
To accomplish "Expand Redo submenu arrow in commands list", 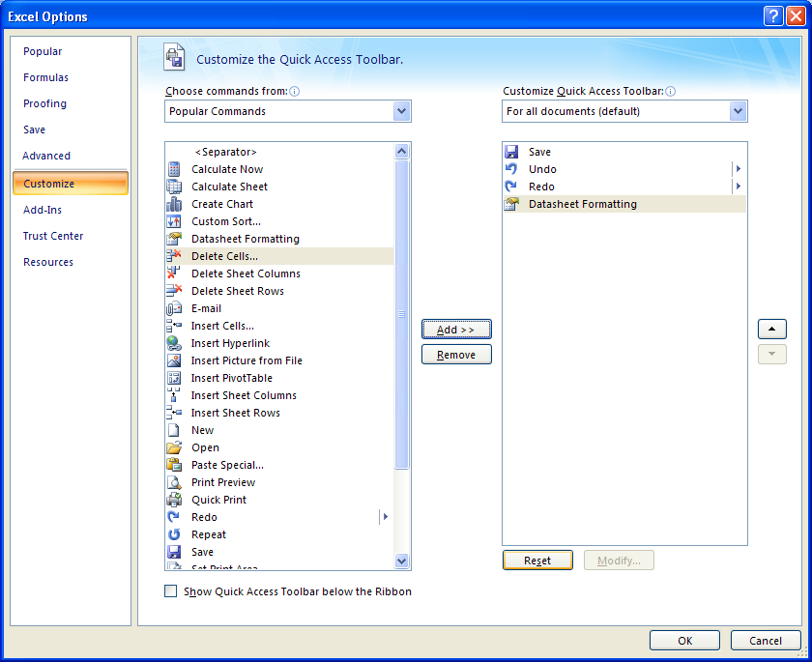I will 386,517.
